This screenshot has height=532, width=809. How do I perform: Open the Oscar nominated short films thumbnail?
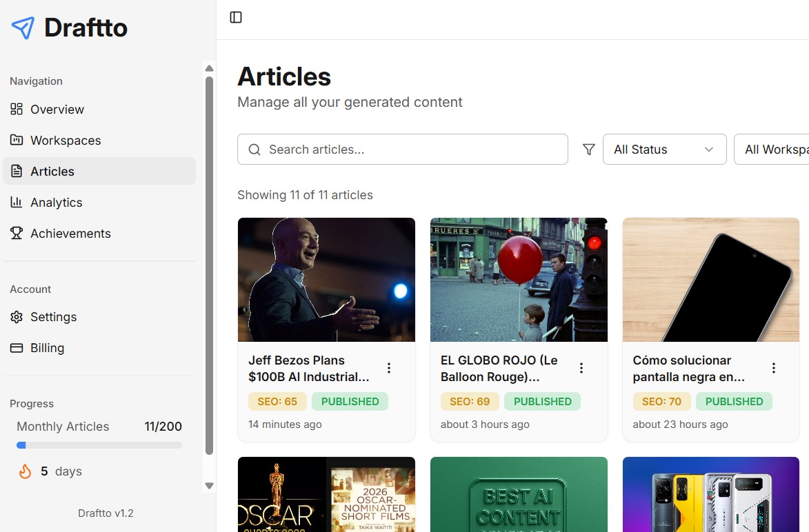(x=327, y=494)
